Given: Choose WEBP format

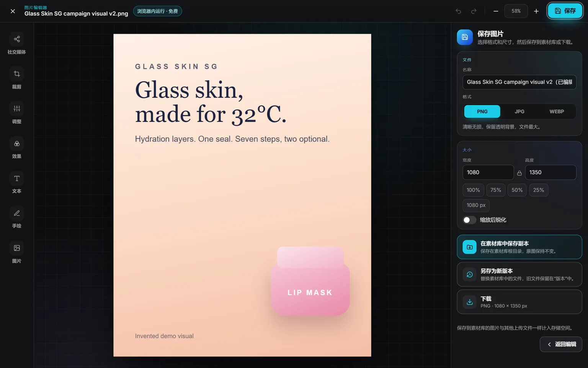Looking at the screenshot, I should 557,112.
